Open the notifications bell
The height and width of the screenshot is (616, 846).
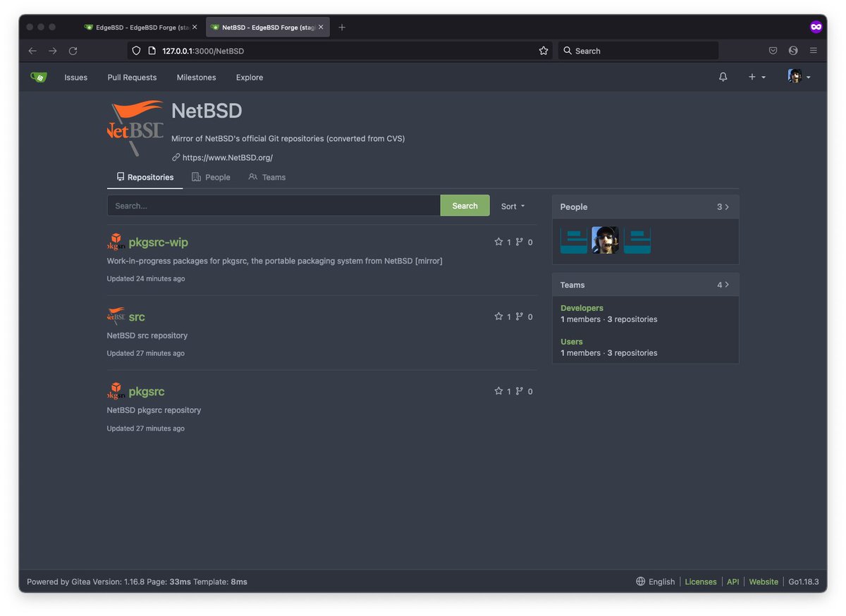tap(723, 77)
